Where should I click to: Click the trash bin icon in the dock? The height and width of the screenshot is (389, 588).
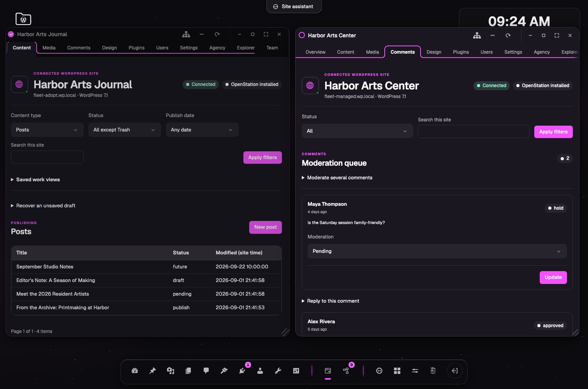click(433, 371)
